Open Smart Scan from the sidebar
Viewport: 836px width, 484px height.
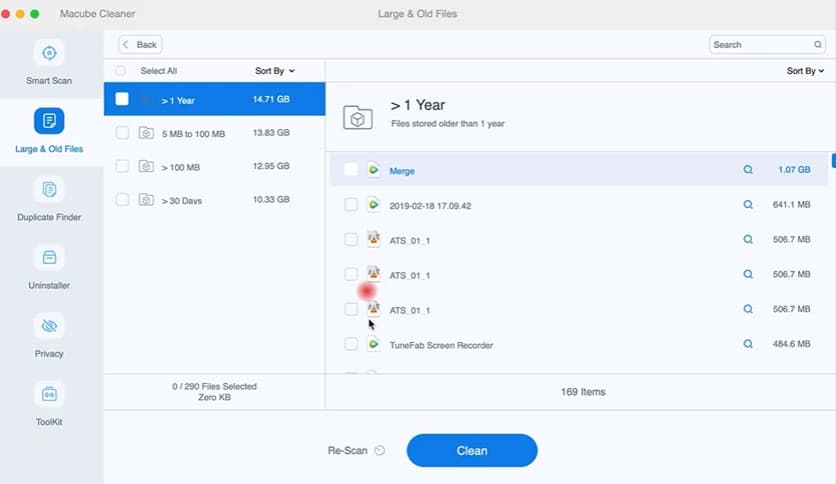click(49, 61)
